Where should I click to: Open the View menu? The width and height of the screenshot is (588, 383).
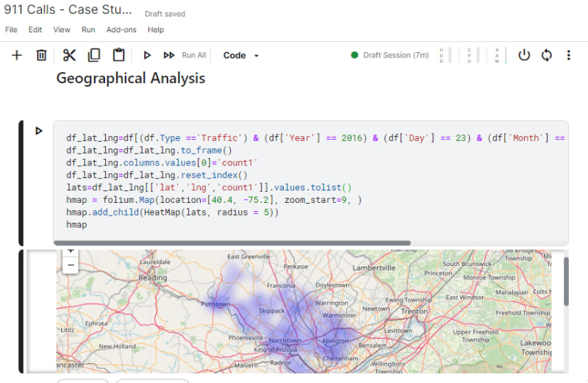(62, 29)
